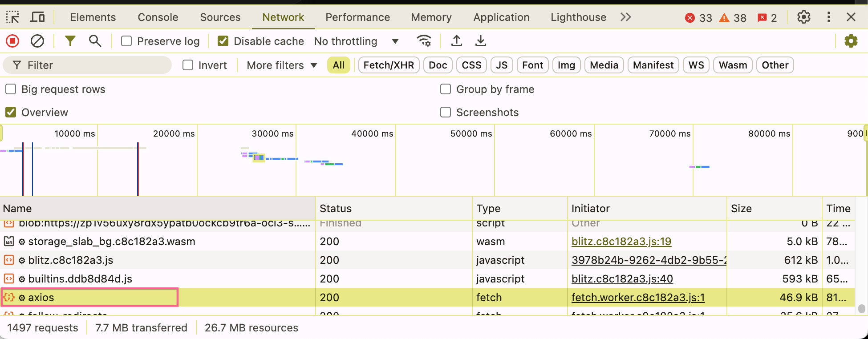Screen dimensions: 868x339
Task: Toggle the device toolbar icon
Action: point(37,17)
